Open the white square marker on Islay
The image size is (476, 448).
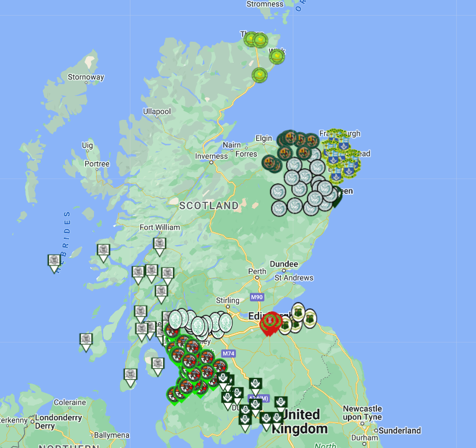[86, 343]
